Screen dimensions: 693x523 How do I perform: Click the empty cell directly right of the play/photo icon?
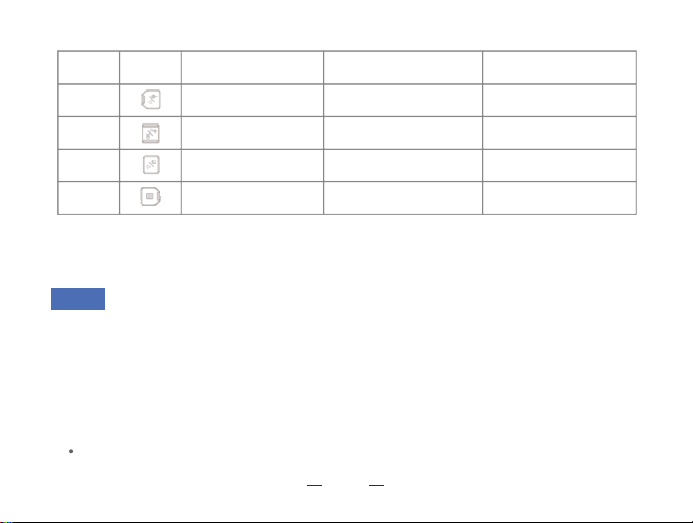[x=252, y=100]
